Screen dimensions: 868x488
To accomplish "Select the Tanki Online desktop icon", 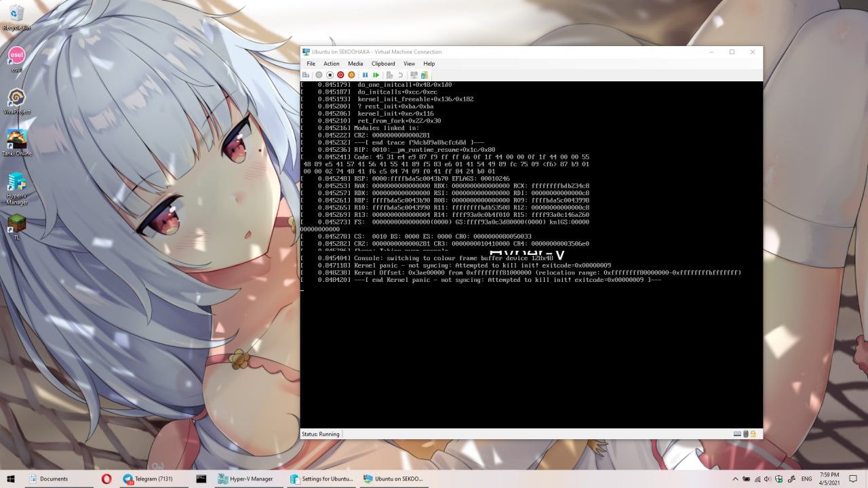I will (x=17, y=143).
